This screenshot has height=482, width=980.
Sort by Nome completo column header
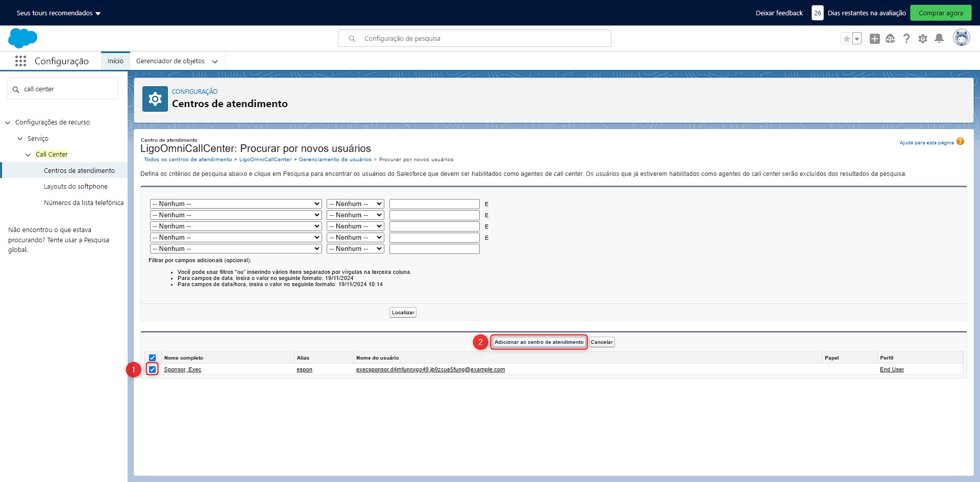[x=184, y=358]
